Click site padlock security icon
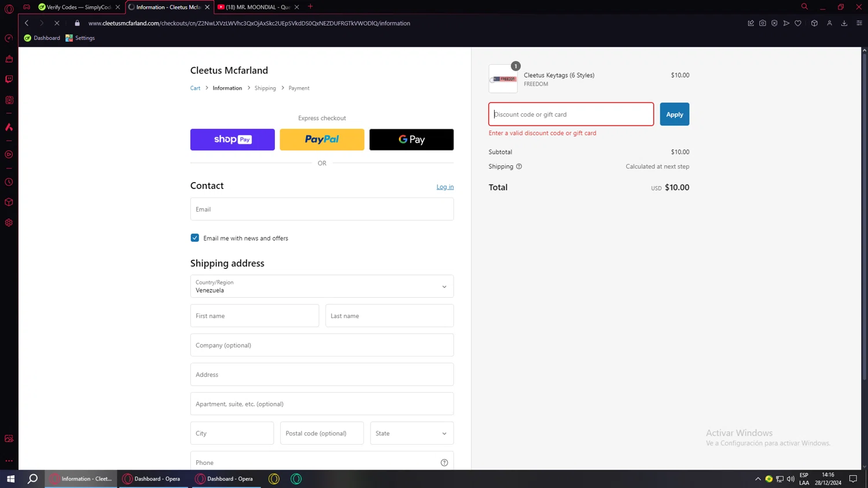868x488 pixels. point(77,23)
